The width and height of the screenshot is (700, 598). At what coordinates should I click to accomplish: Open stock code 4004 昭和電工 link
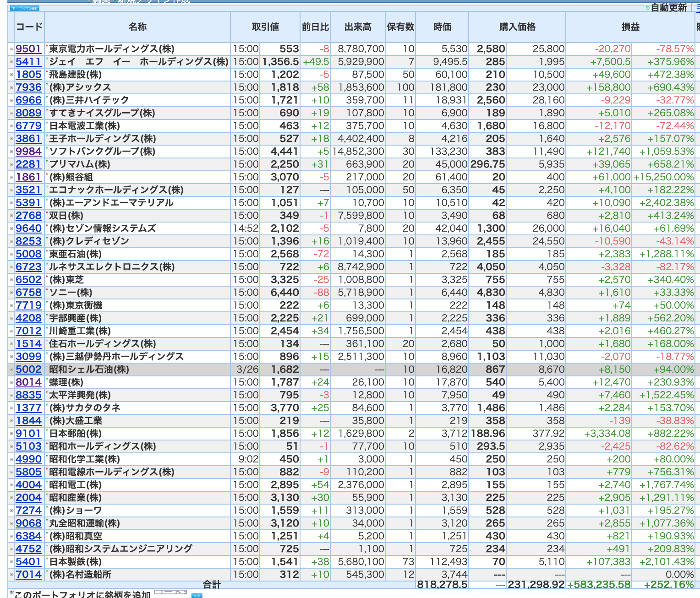(28, 485)
